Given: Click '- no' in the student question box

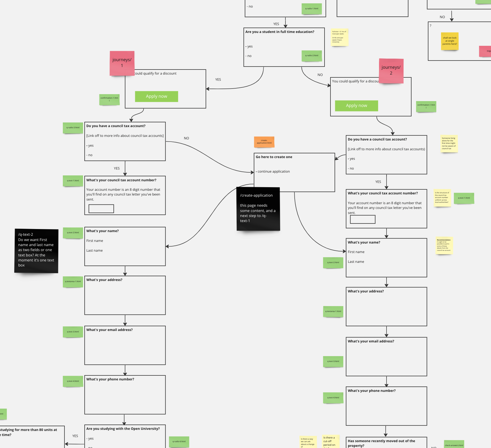Looking at the screenshot, I should (249, 56).
